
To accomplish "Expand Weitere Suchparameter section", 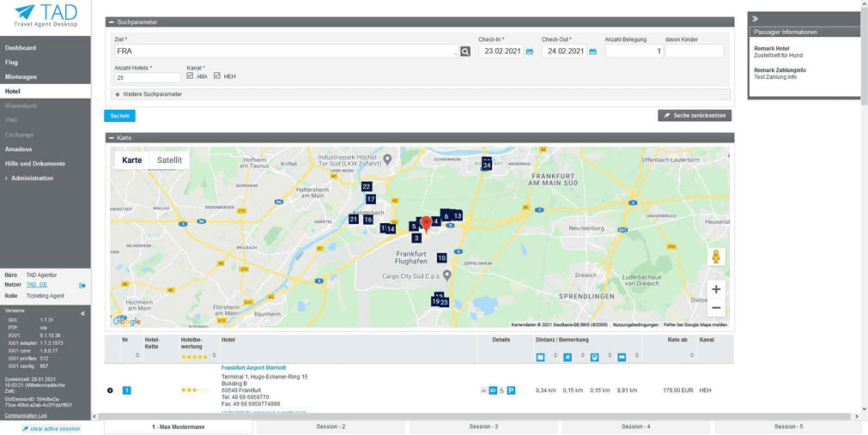I will click(x=118, y=94).
